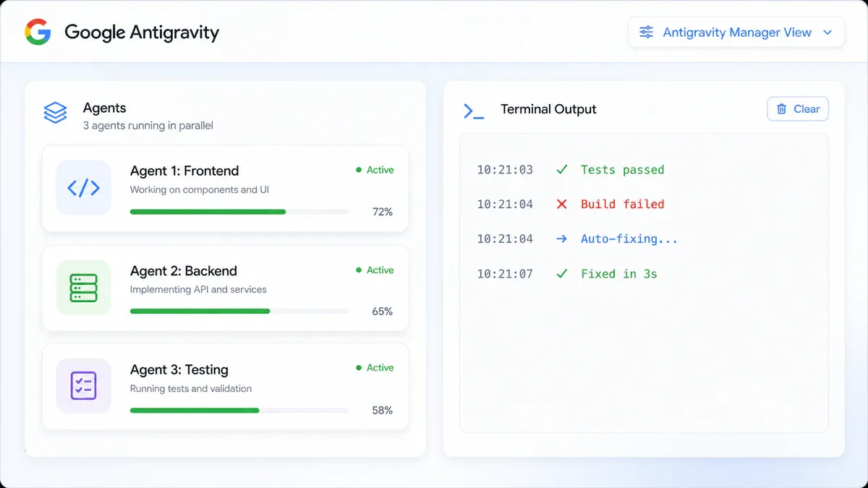This screenshot has width=868, height=488.
Task: Click Agent 3 Testing progress bar
Action: 239,410
